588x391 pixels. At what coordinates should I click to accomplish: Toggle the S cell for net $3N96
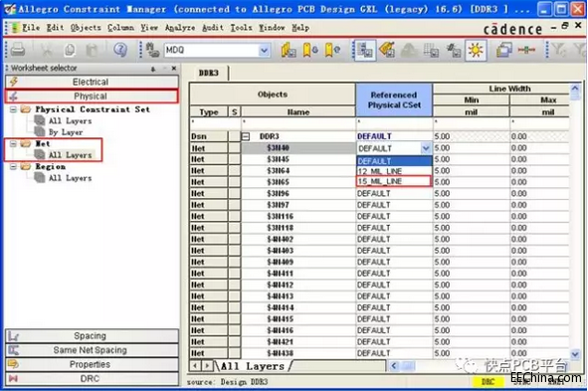pyautogui.click(x=235, y=193)
